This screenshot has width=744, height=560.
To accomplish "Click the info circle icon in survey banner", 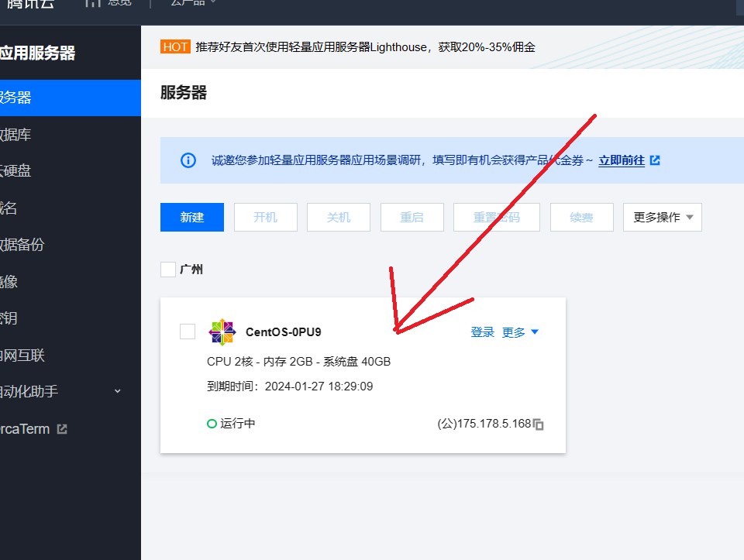I will coord(188,160).
